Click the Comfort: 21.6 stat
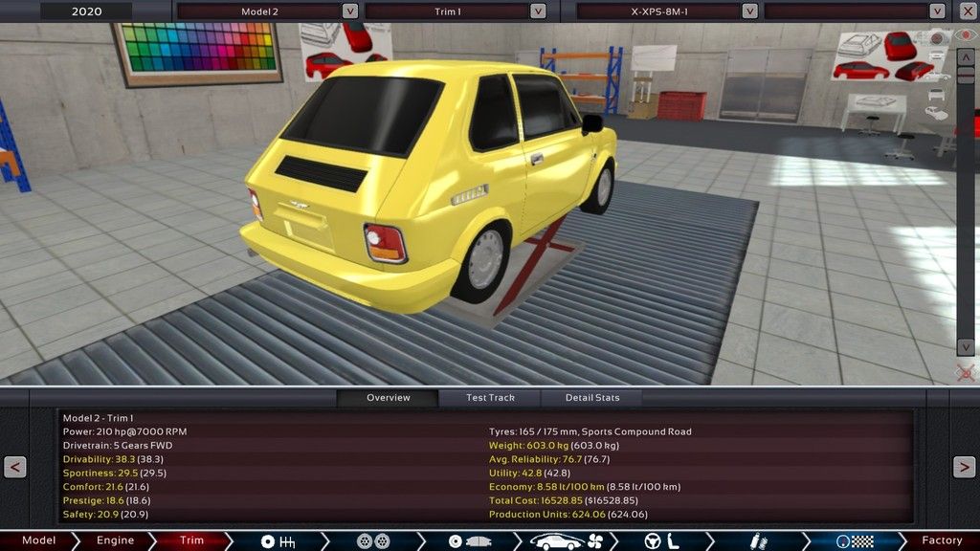 click(105, 487)
